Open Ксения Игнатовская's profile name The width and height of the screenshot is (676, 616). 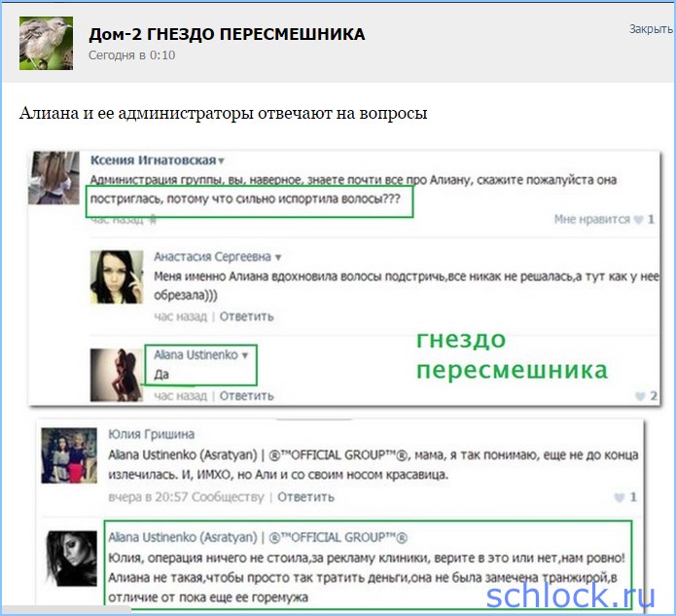click(153, 160)
